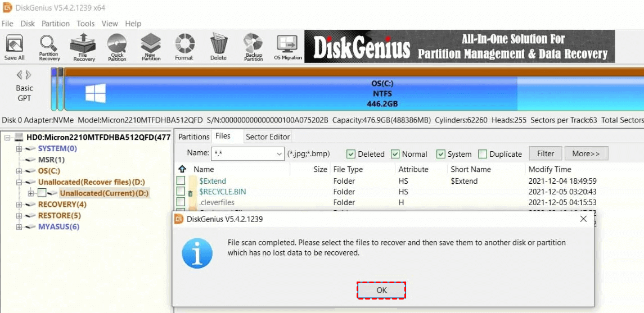Screen dimensions: 644x313
Task: Check the $RECYCLE.BIN folder checkbox
Action: [x=181, y=191]
